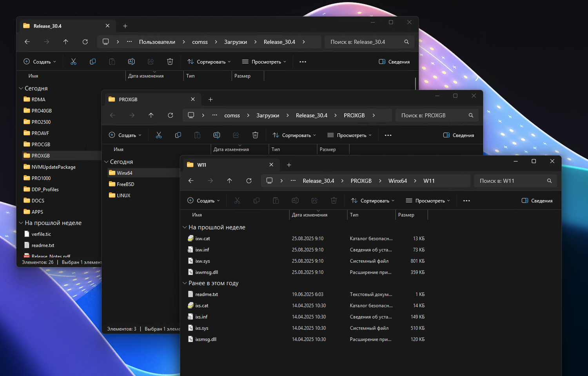Click Создать button in W11 window
588x376 pixels.
pyautogui.click(x=203, y=201)
